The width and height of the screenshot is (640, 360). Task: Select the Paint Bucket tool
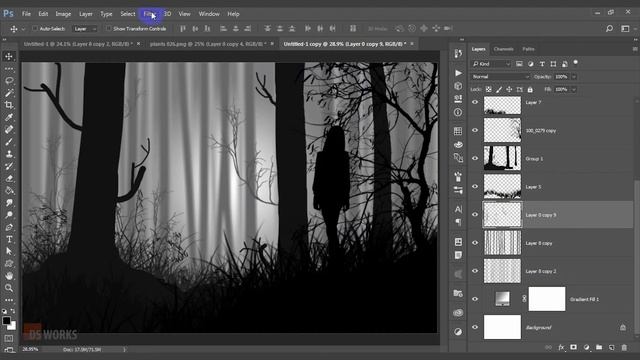(x=9, y=191)
